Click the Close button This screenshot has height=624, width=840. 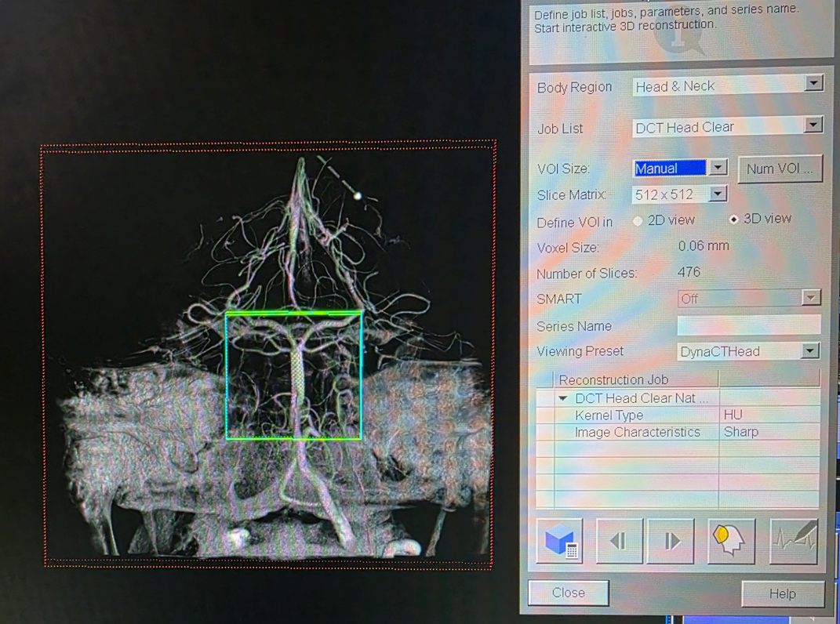pos(569,593)
